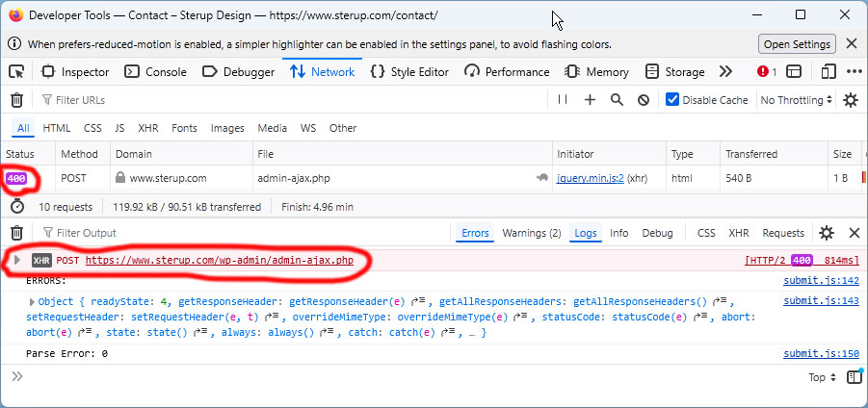Open submit.js:150 source link

point(821,354)
